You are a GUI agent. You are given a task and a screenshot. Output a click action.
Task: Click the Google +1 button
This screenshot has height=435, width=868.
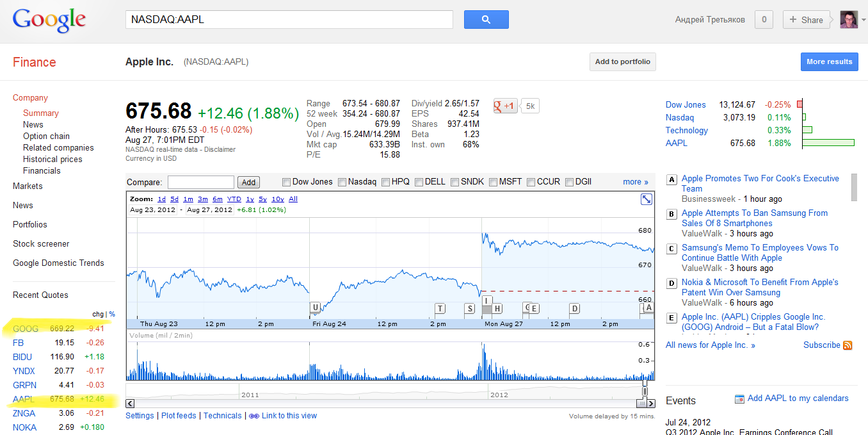coord(505,106)
